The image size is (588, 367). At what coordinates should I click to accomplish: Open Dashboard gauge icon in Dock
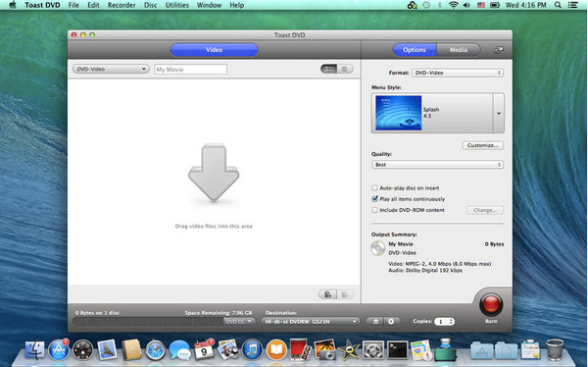83,350
